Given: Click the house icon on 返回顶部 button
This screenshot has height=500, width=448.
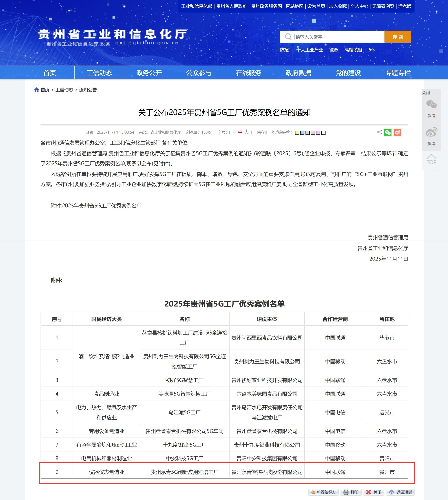Looking at the screenshot, I should (x=392, y=492).
